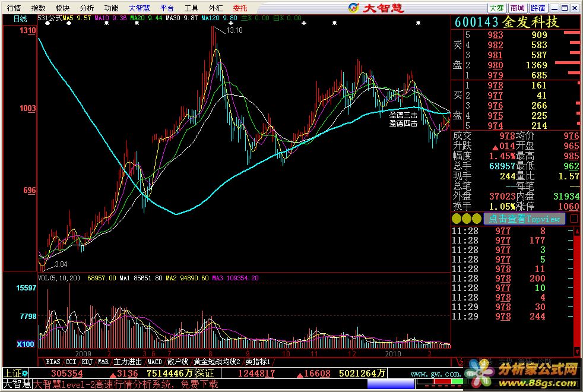Screen dimensions: 583x392
Task: Click sell level 2 price 980
Action: [x=495, y=65]
